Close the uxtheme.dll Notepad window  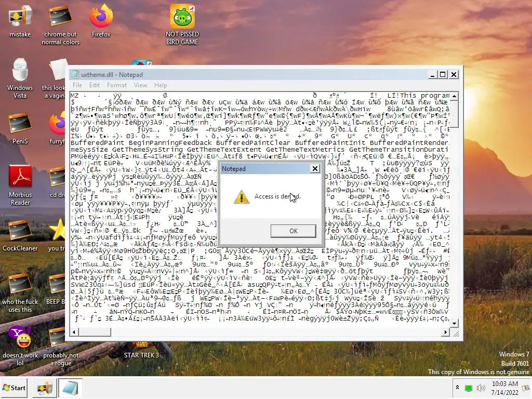point(454,74)
